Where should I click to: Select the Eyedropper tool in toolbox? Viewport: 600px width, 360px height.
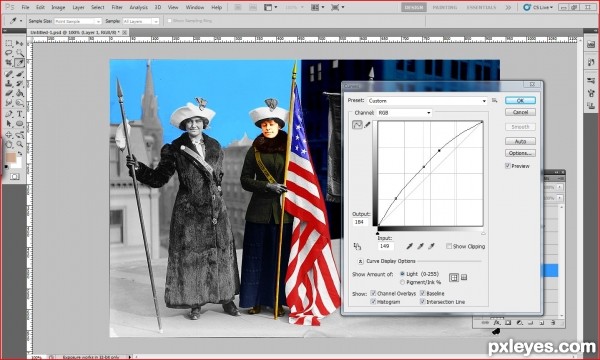pyautogui.click(x=20, y=62)
